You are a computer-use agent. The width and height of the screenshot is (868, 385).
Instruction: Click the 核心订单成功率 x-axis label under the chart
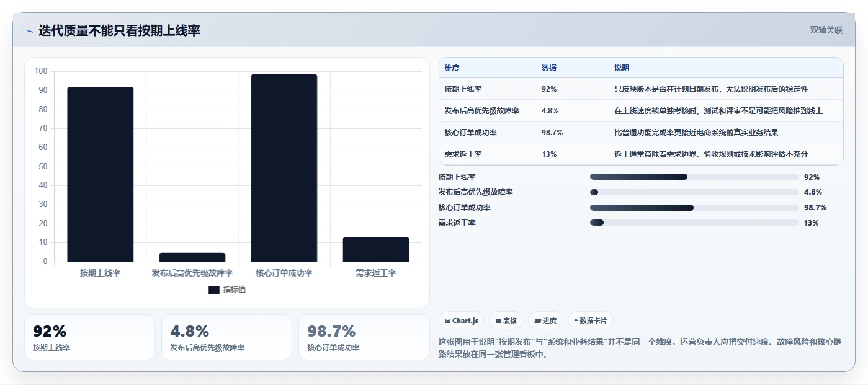pyautogui.click(x=284, y=273)
